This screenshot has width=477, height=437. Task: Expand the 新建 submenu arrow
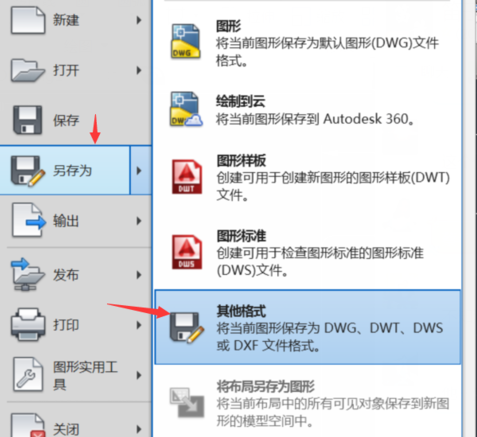(x=139, y=20)
